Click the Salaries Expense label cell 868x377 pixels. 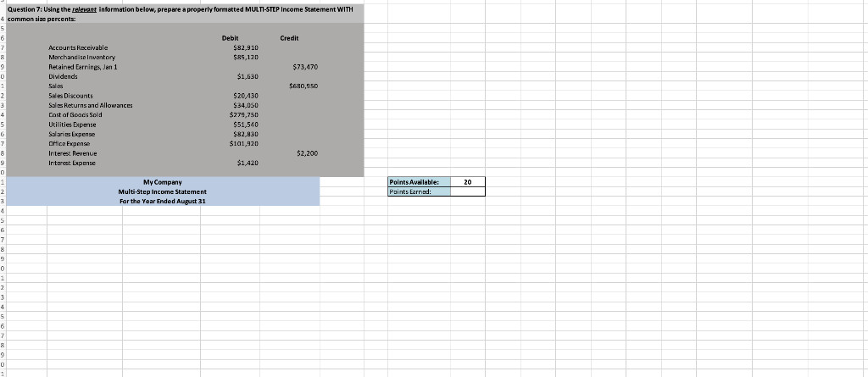tap(72, 134)
